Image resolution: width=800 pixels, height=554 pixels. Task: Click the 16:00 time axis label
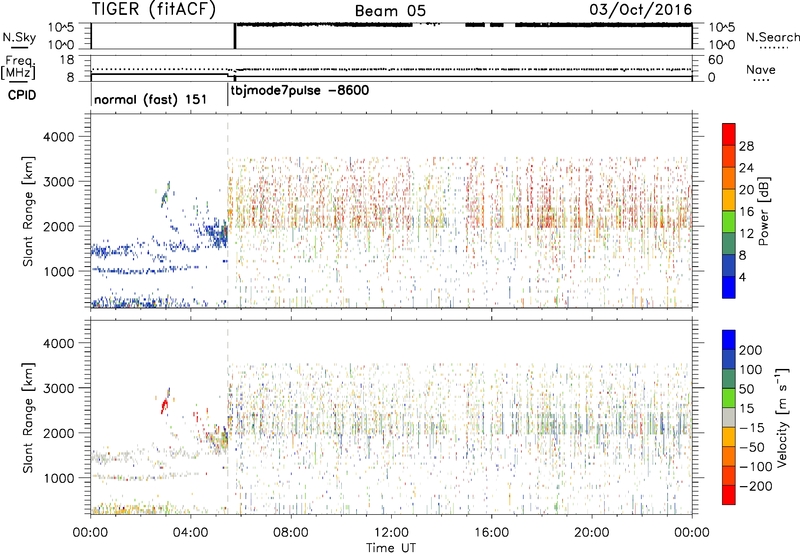[491, 533]
